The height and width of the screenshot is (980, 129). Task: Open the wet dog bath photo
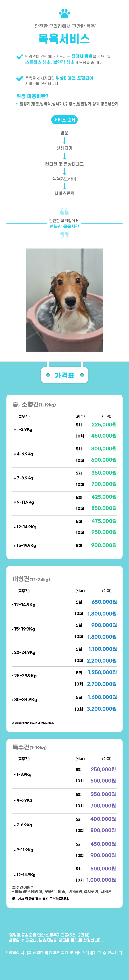click(x=64, y=300)
